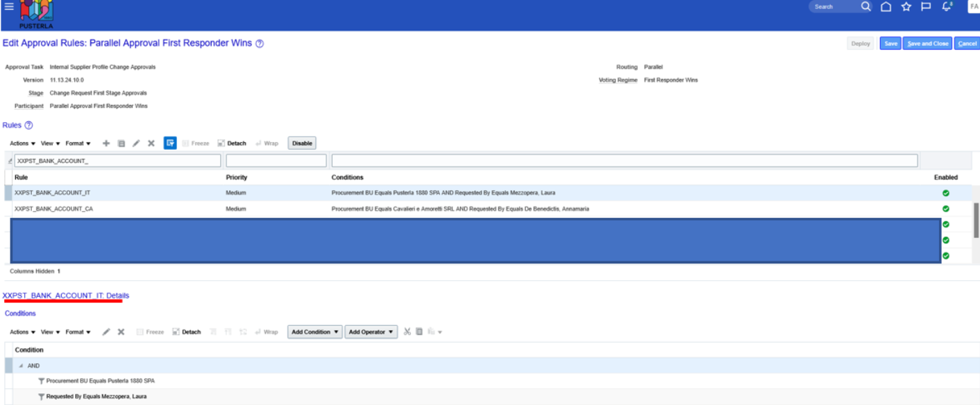Add a new rule with plus icon
This screenshot has height=405, width=980.
pos(106,144)
